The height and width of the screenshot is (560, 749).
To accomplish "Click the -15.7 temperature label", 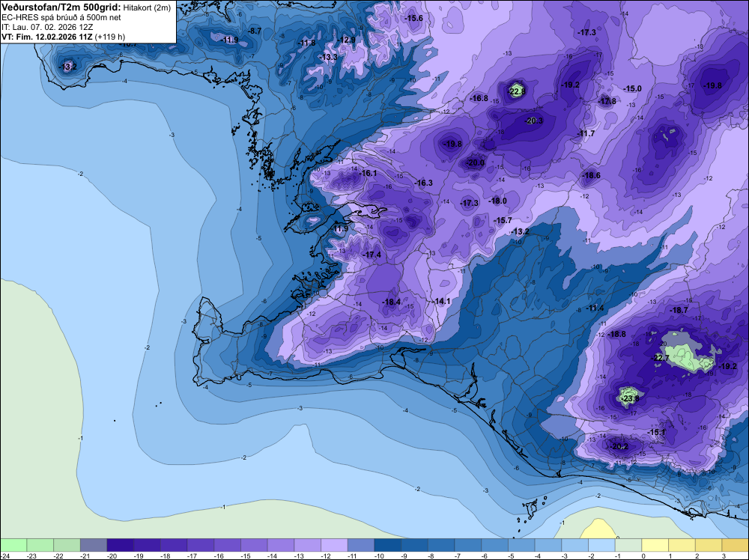I will click(x=503, y=220).
